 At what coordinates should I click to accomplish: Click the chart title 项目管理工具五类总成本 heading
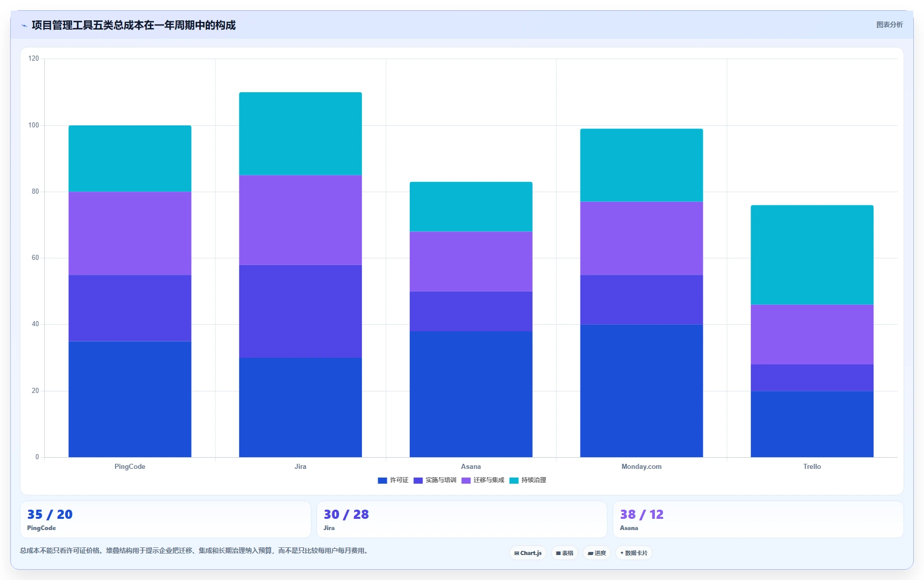point(134,25)
